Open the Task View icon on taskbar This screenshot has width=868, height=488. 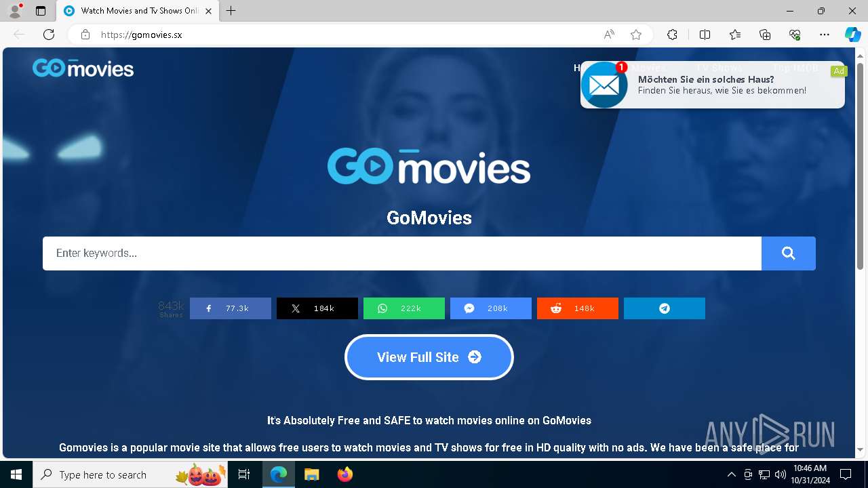244,474
